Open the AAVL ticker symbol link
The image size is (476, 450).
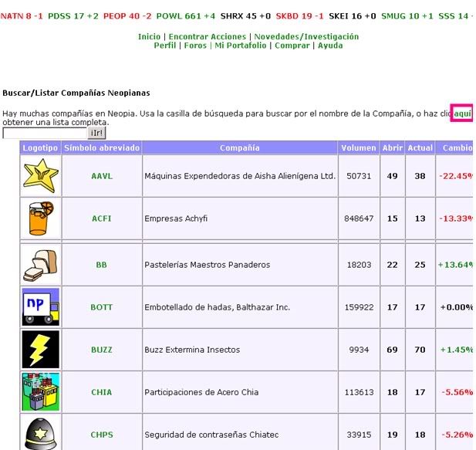(x=102, y=176)
